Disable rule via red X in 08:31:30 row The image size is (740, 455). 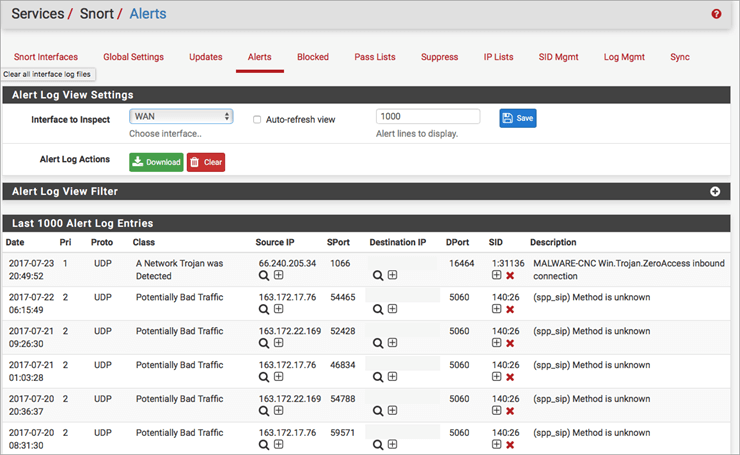510,445
